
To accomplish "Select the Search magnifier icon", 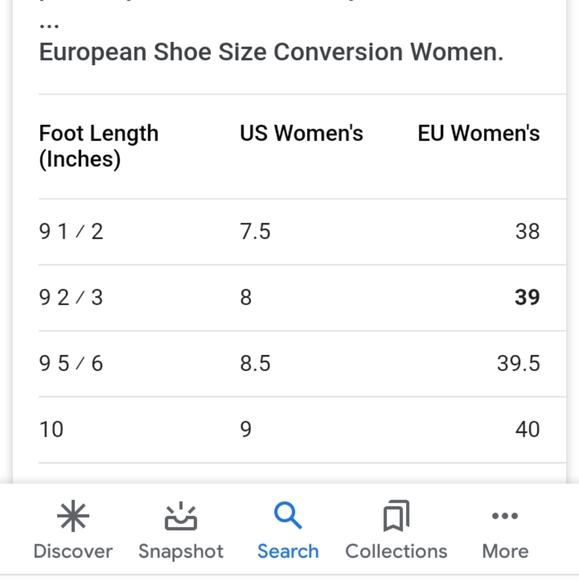I will tap(288, 515).
